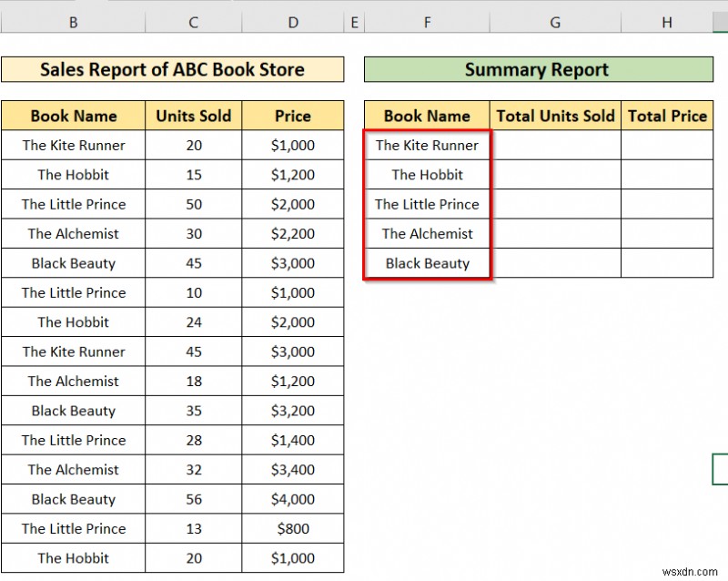
Task: Click the 'Summary Report' title cell
Action: click(539, 69)
